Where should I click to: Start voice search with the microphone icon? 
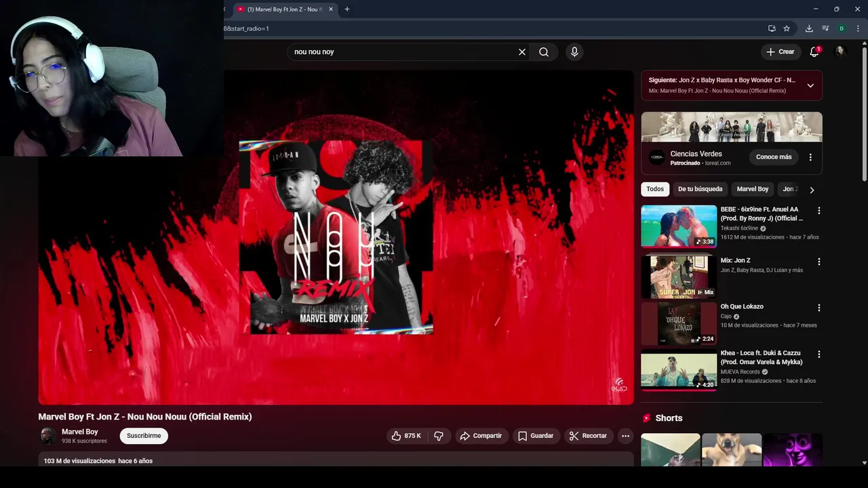574,52
